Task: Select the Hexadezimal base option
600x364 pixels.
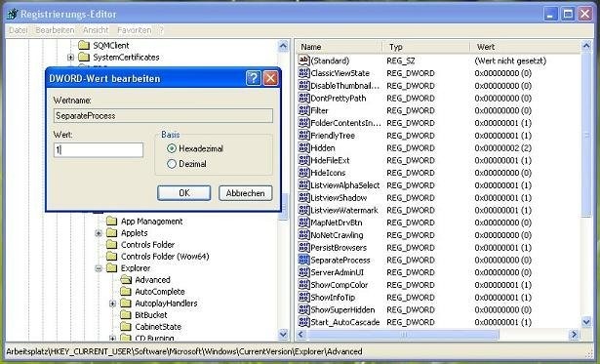Action: click(172, 148)
